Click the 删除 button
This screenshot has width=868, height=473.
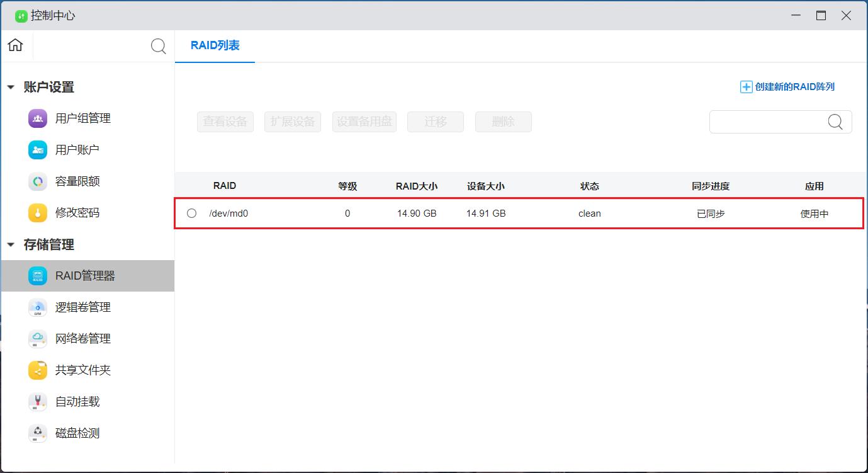(x=503, y=122)
